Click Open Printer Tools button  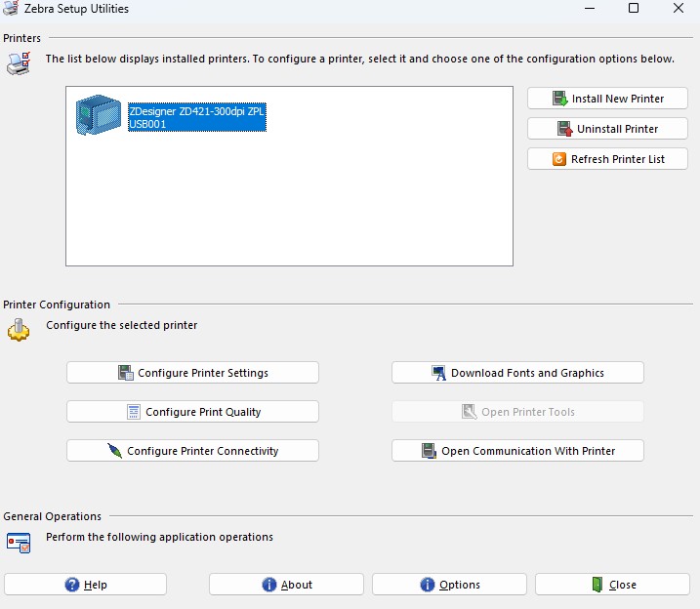point(517,411)
